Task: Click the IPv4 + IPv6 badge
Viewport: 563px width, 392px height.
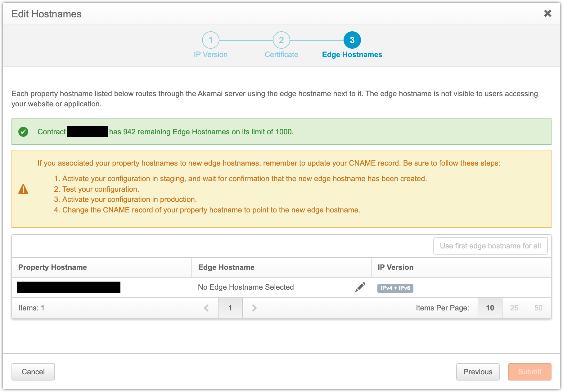Action: 395,288
